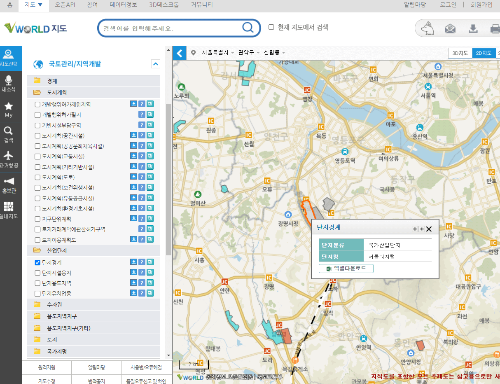The height and width of the screenshot is (384, 500).
Task: Expand the 경계 folder
Action: coord(93,81)
